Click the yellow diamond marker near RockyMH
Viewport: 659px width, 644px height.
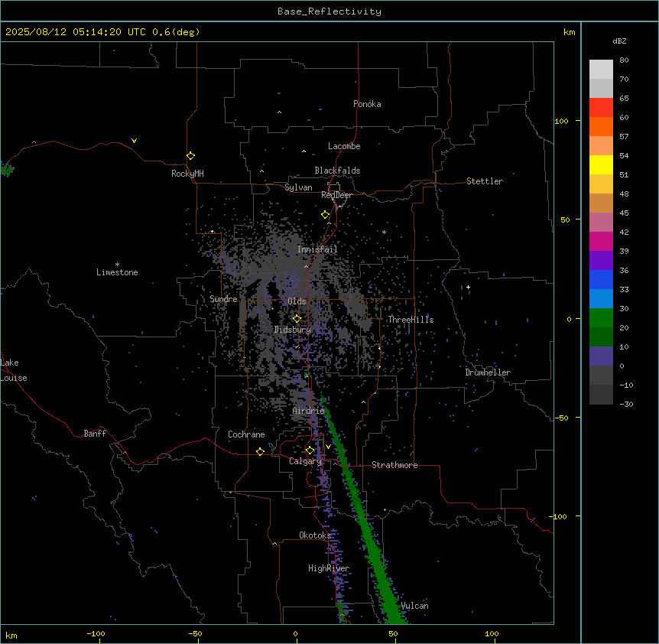[191, 156]
